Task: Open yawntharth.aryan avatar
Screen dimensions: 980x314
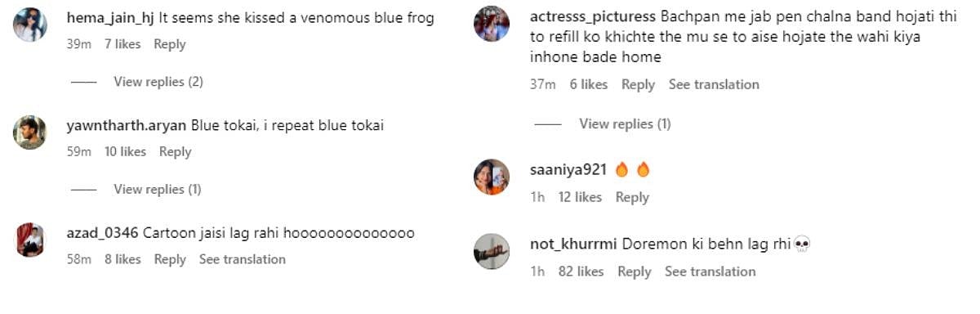Action: tap(30, 132)
